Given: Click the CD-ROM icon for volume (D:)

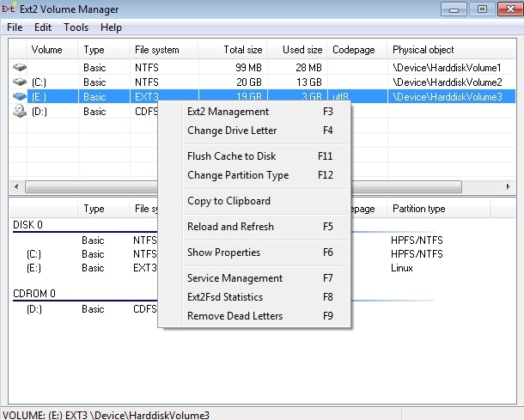Looking at the screenshot, I should [19, 112].
